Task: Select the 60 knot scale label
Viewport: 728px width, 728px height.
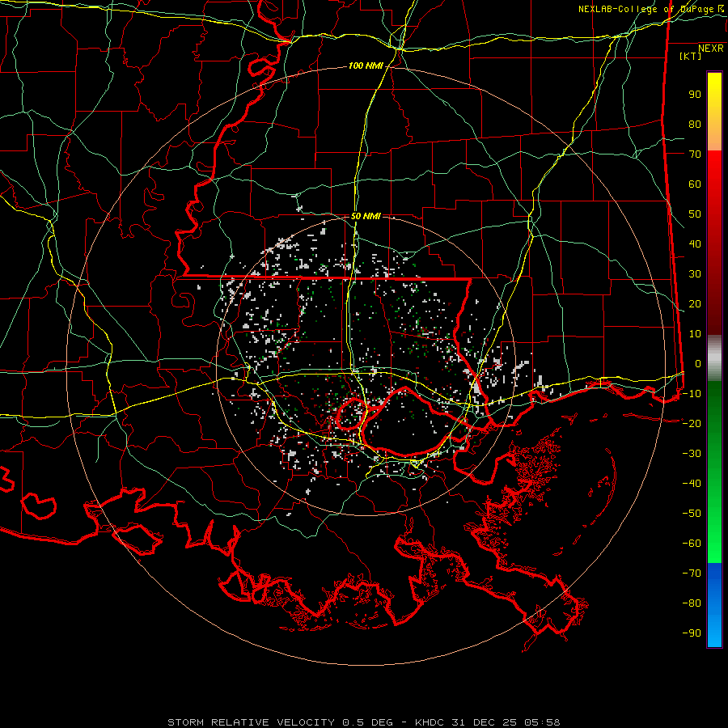Action: click(x=695, y=184)
